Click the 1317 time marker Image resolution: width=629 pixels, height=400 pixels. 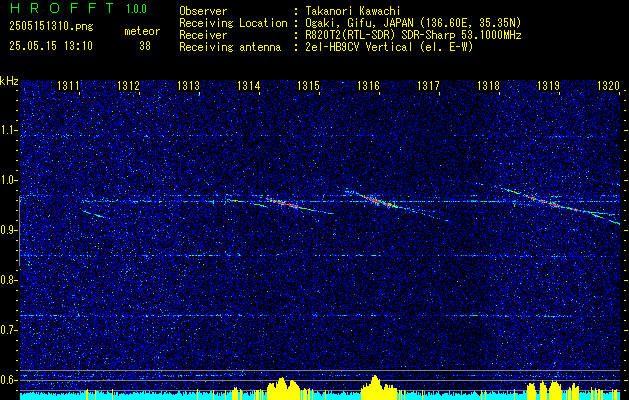coord(428,85)
